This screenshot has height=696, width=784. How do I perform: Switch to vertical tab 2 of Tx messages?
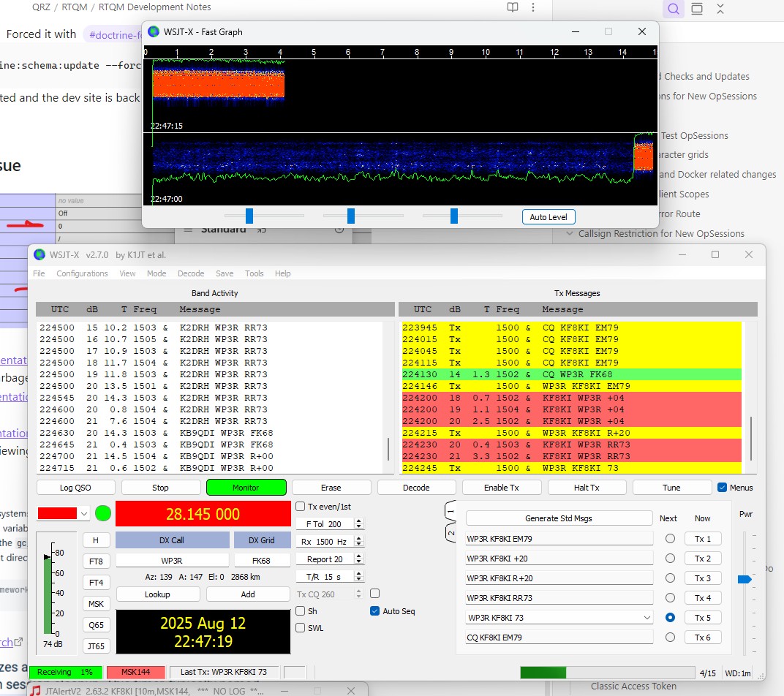coord(451,533)
